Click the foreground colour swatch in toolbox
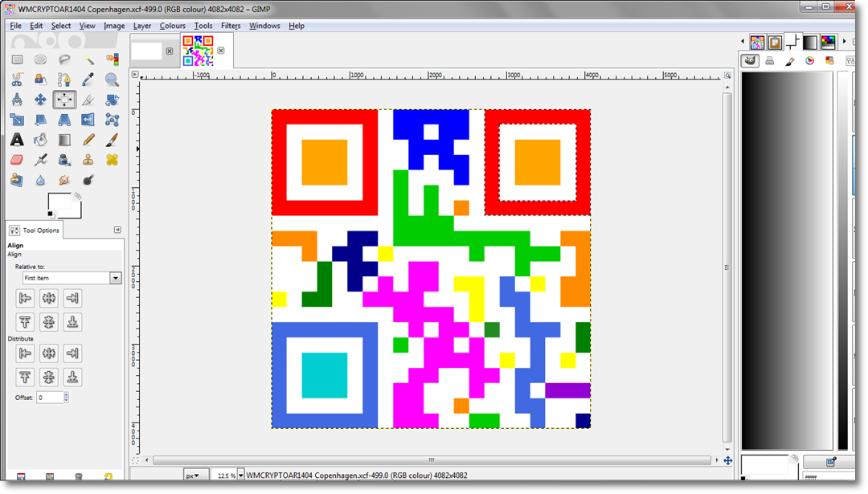The height and width of the screenshot is (494, 868). pos(59,202)
